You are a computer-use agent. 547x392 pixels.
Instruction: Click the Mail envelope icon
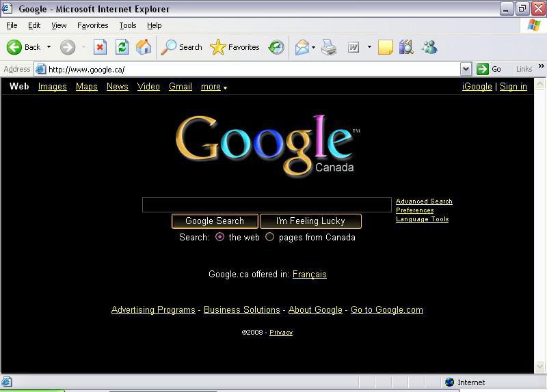point(302,47)
